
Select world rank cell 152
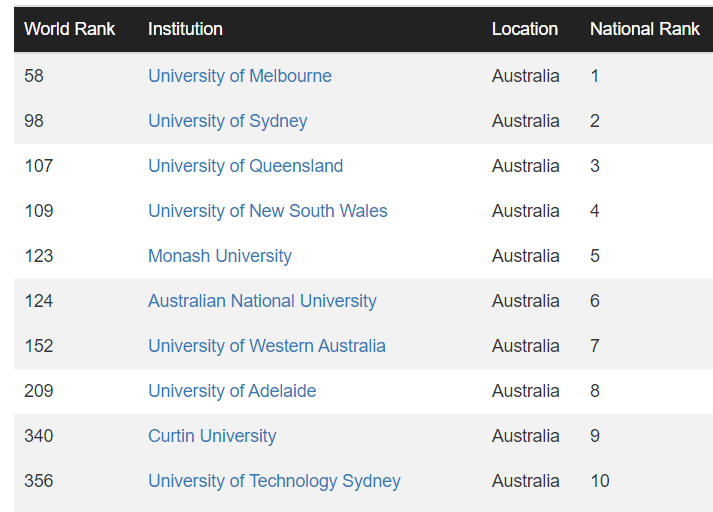(39, 346)
